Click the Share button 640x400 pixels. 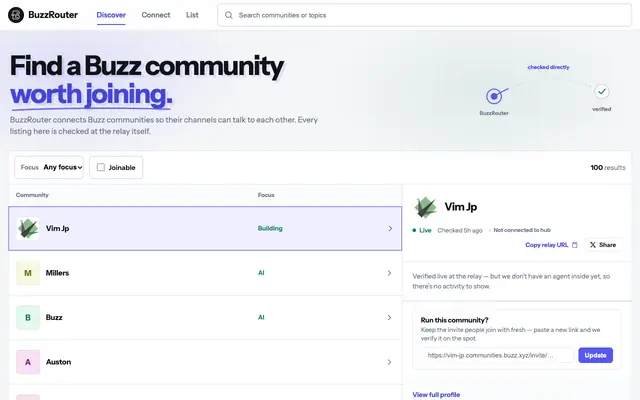point(603,245)
